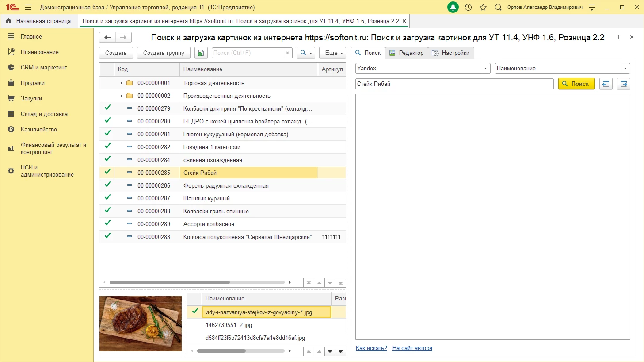Screen dimensions: 644x362
Task: Switch to the Редактор tab
Action: 406,53
